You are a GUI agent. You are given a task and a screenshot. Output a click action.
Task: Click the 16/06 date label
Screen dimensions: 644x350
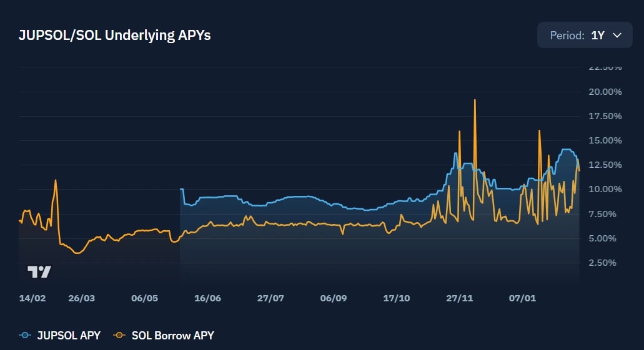point(207,298)
